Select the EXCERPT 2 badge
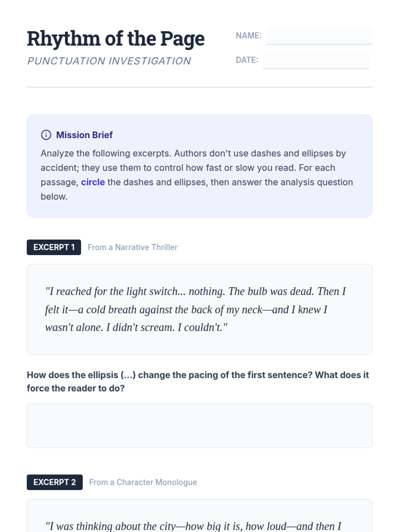The height and width of the screenshot is (532, 399). click(x=55, y=482)
